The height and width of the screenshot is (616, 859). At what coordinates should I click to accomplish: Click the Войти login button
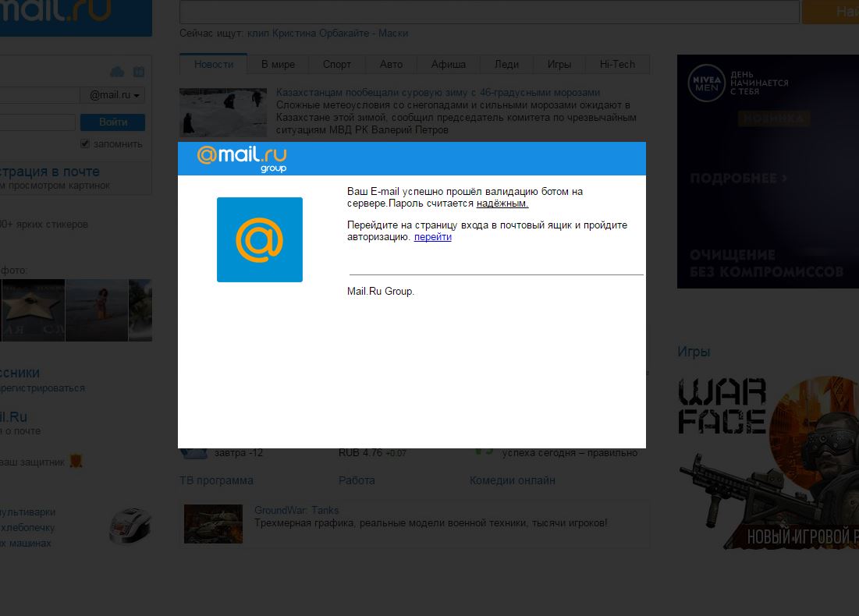(113, 122)
